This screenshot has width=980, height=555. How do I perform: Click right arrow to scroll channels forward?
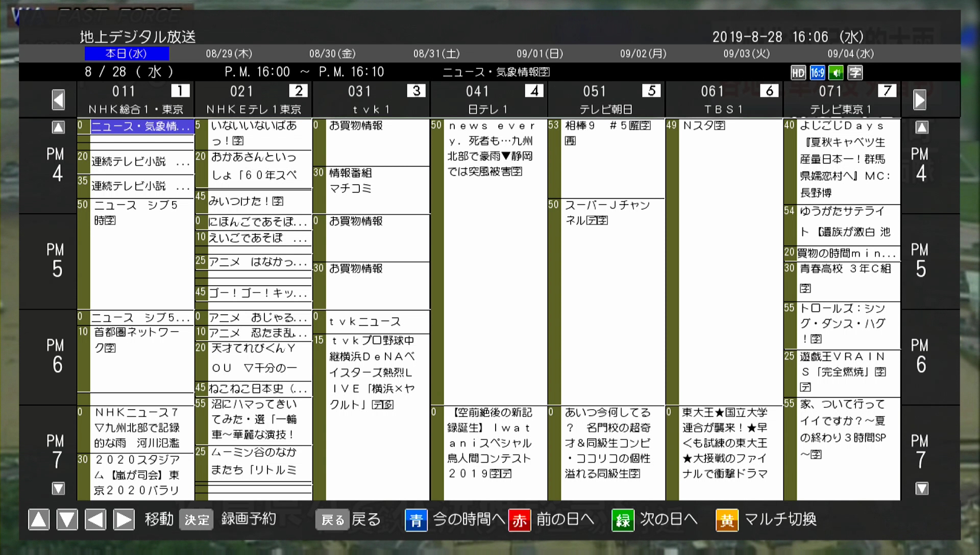[920, 99]
